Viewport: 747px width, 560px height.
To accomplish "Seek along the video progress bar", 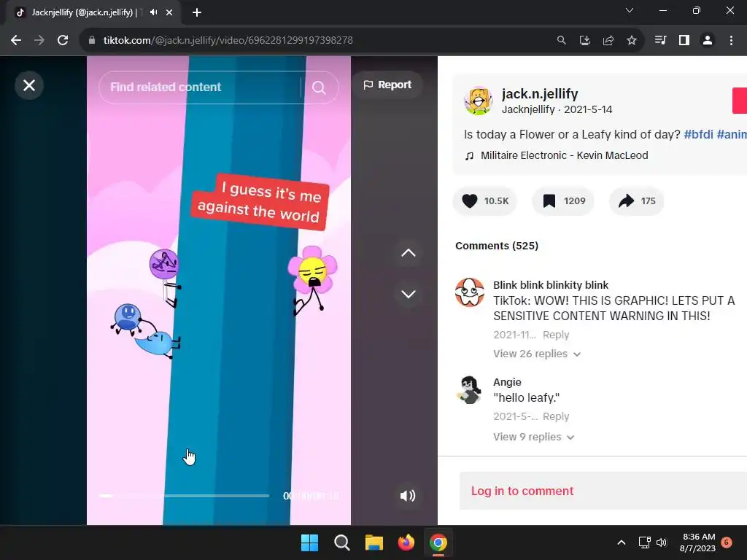I will 184,496.
